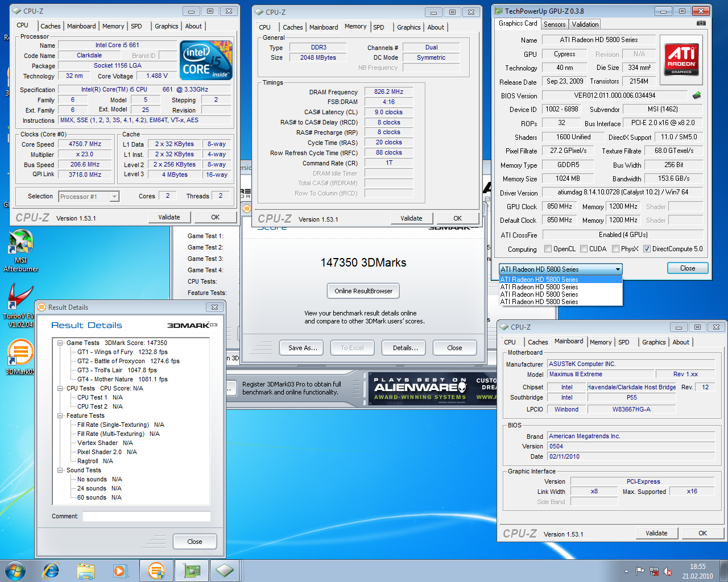Switch to 3DMark03 taskbar icon
This screenshot has height=582, width=728.
[156, 571]
